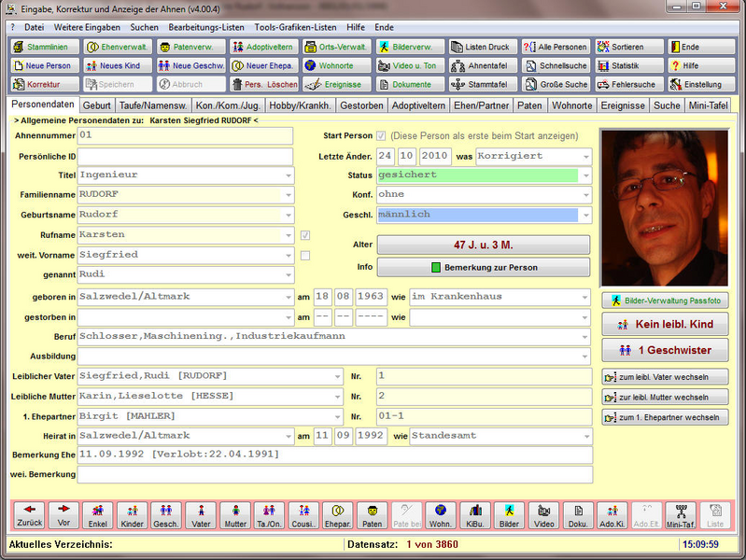Open the Enkel view in bottom toolbar

97,516
